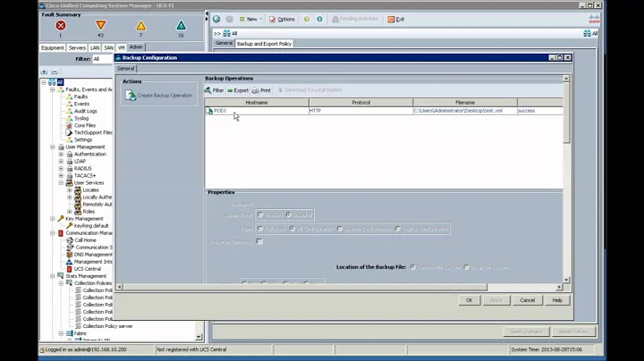Switch to the Equipment tab
Image resolution: width=644 pixels, height=361 pixels.
point(53,48)
